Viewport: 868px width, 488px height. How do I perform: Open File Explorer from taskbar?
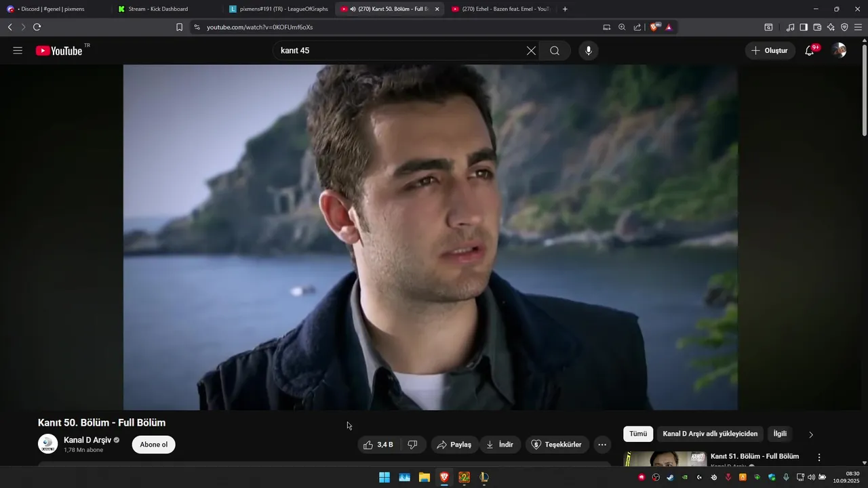[425, 477]
